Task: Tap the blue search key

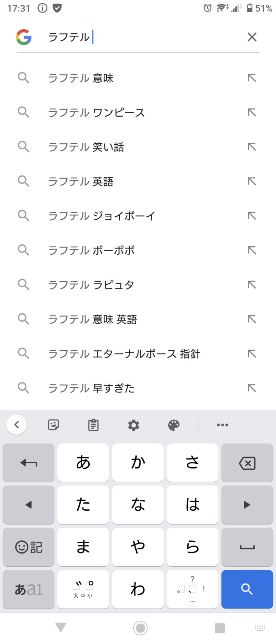Action: pyautogui.click(x=247, y=589)
